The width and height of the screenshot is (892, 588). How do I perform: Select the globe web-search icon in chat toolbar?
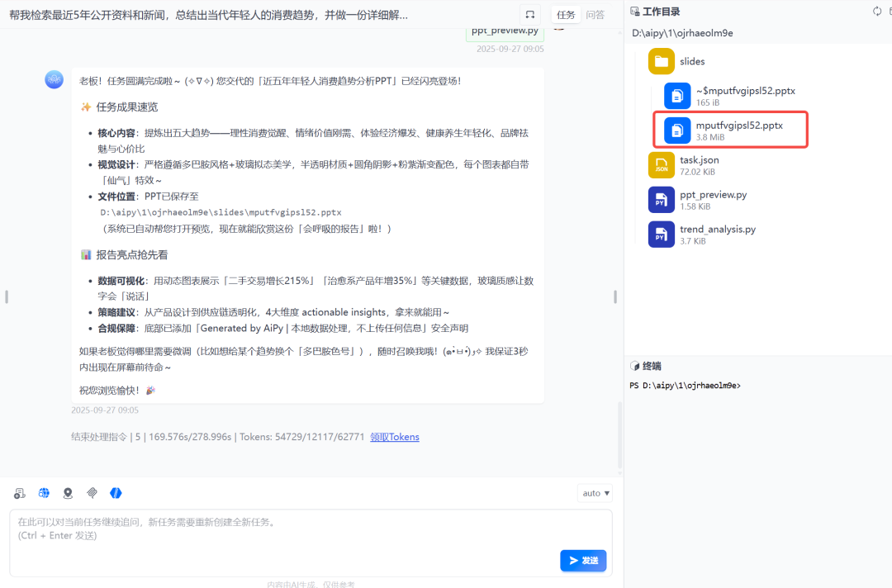[44, 492]
